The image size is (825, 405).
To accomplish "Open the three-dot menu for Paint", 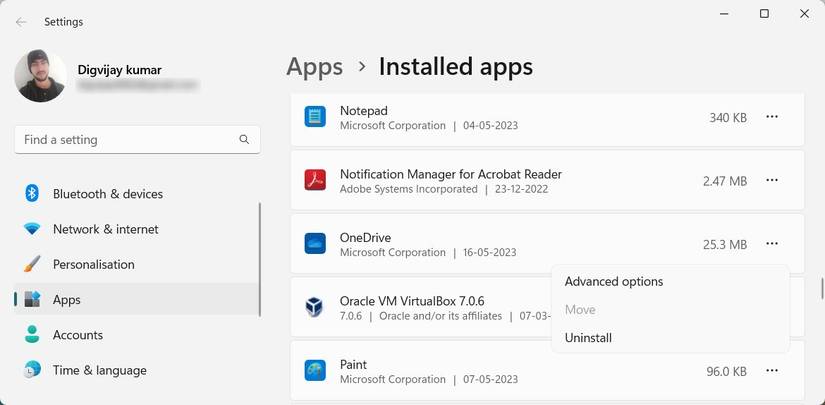I will (x=772, y=371).
